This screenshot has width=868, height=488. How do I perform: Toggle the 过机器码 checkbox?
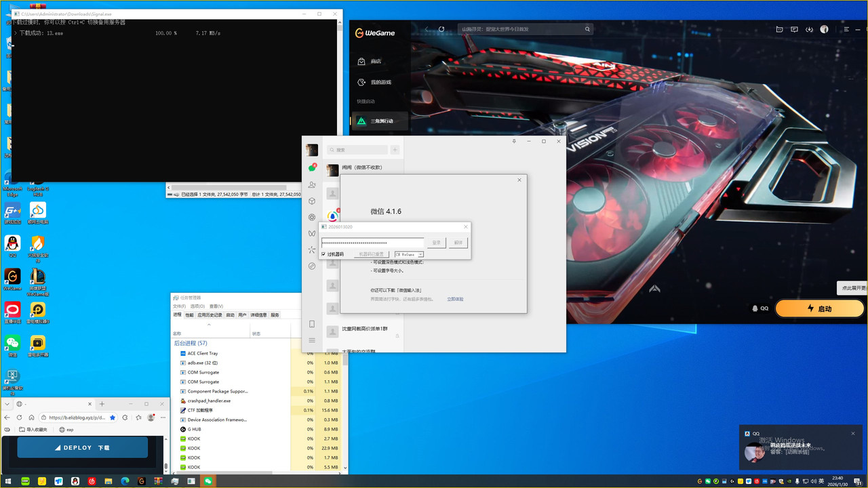click(323, 254)
